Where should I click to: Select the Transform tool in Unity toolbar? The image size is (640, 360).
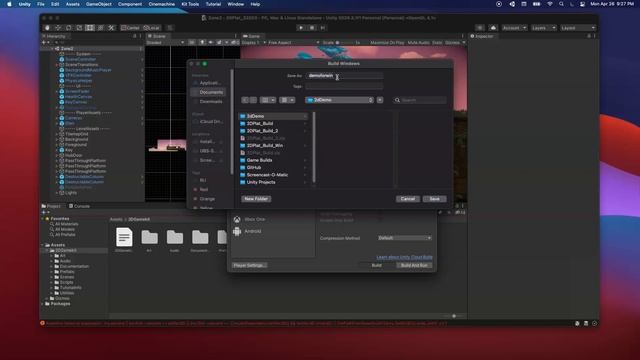tap(100, 28)
